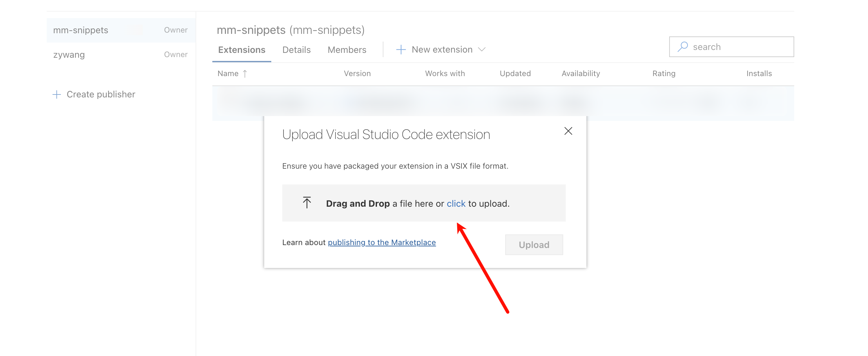Viewport: 868px width, 356px height.
Task: Open the Details tab
Action: [x=296, y=50]
